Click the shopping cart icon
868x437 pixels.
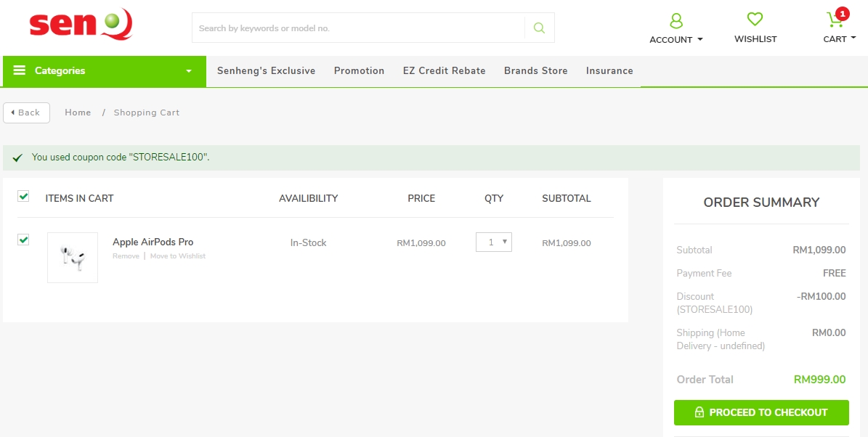click(834, 20)
